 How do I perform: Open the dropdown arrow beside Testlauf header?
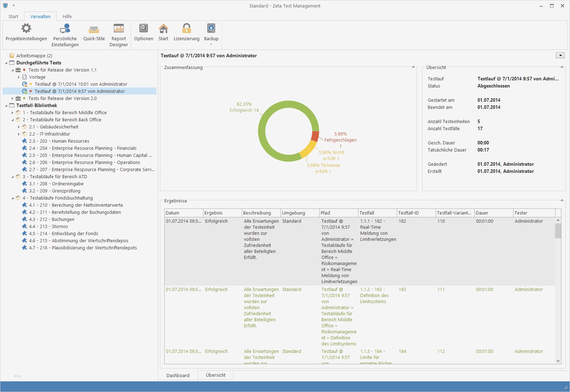[560, 55]
